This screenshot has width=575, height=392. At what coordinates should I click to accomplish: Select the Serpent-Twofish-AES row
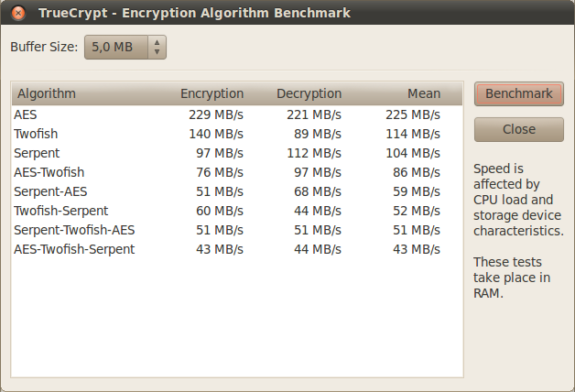click(x=237, y=230)
